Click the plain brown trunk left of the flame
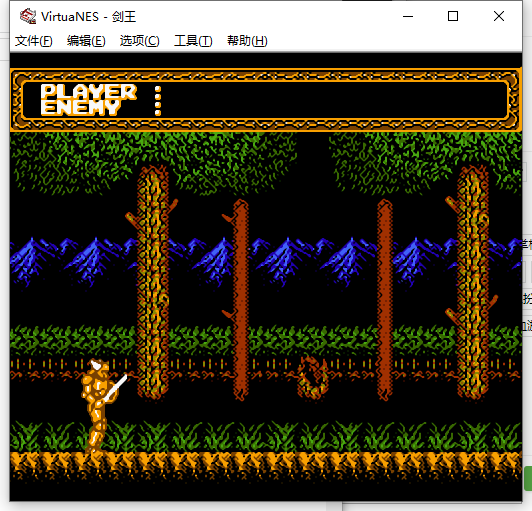The height and width of the screenshot is (511, 532). 241,300
